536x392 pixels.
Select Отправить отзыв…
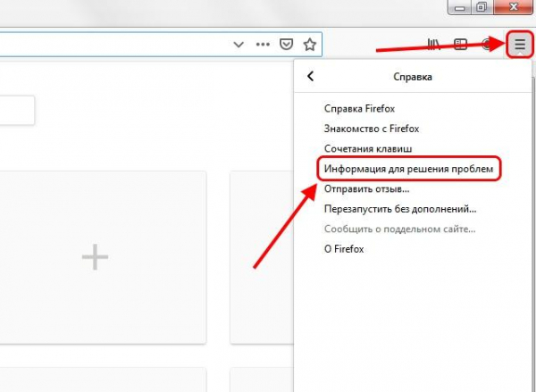click(x=366, y=189)
